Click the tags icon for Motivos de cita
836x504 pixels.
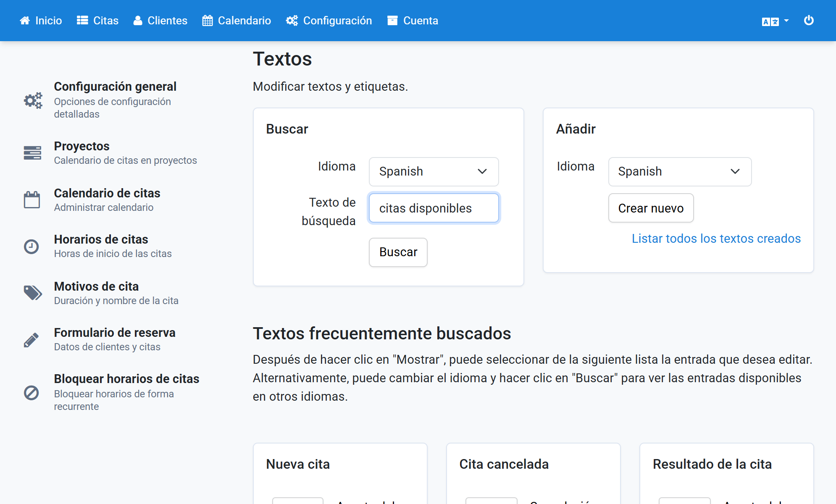pyautogui.click(x=33, y=293)
